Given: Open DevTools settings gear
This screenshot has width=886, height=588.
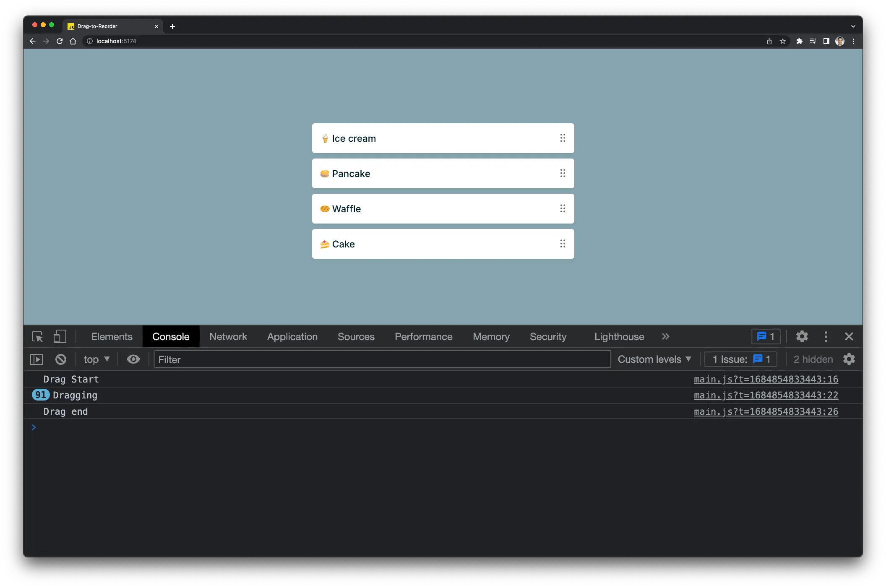Looking at the screenshot, I should coord(802,337).
